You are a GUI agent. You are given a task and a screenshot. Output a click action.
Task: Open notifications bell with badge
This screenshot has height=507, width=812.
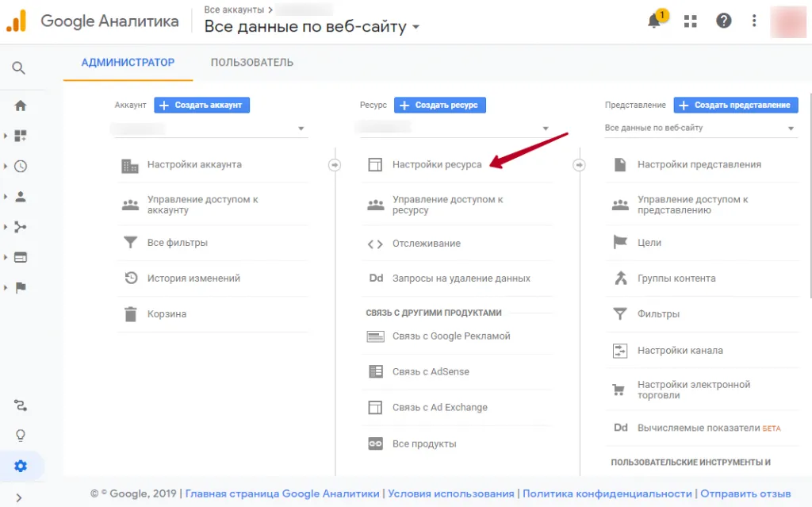coord(655,20)
